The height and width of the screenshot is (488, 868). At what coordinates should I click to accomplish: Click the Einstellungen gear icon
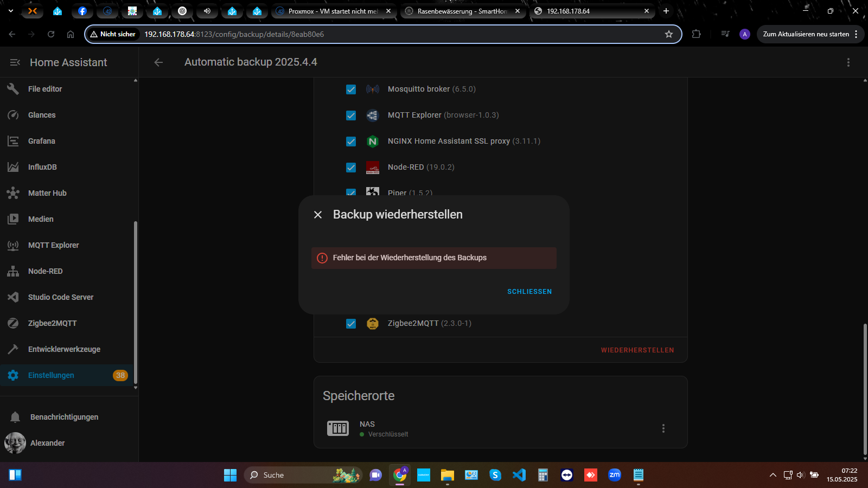pos(13,375)
